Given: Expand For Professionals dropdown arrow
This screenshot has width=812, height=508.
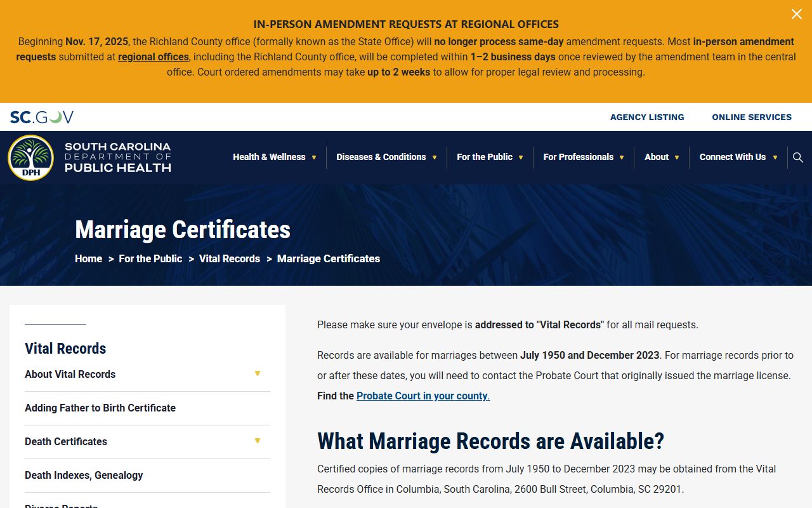Looking at the screenshot, I should (622, 157).
